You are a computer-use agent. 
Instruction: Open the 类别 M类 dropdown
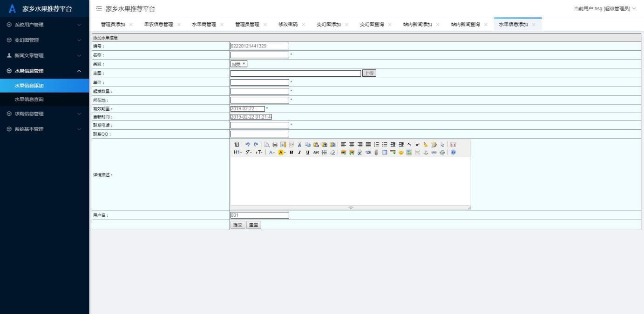(239, 64)
